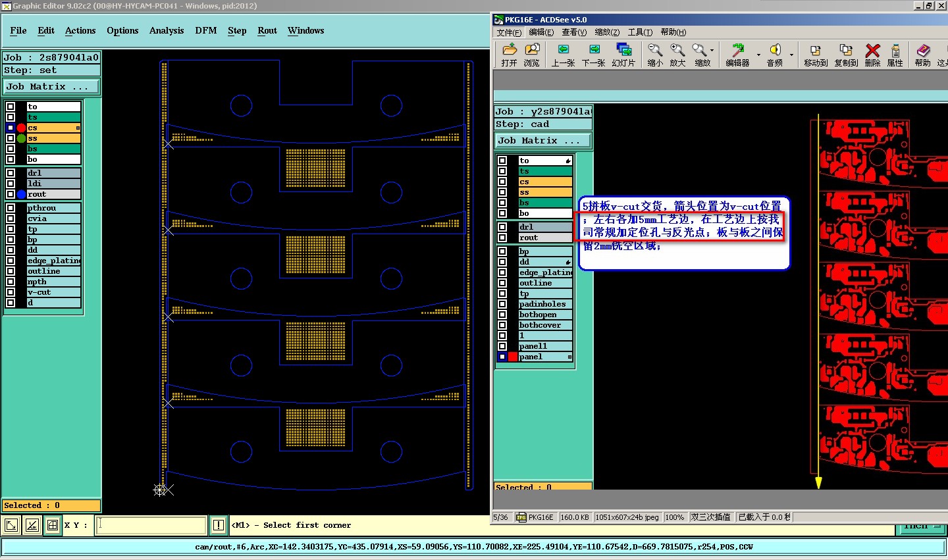
Task: Click the X Y coordinate input field
Action: [x=151, y=525]
